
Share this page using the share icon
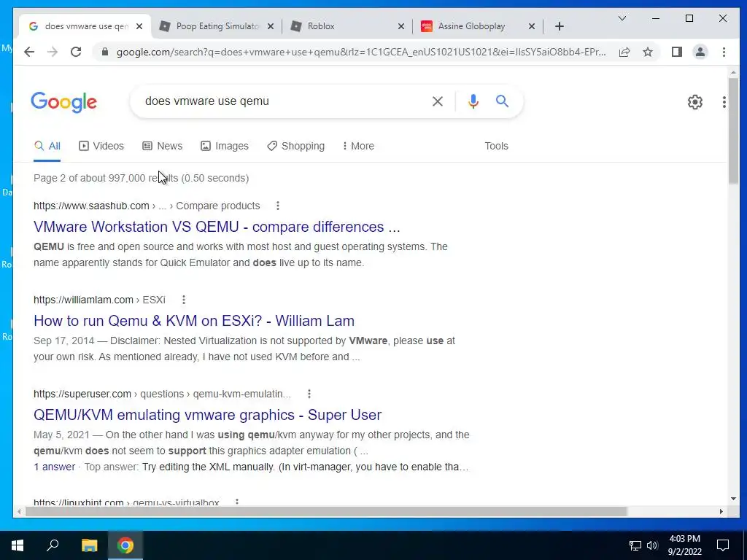(x=624, y=52)
